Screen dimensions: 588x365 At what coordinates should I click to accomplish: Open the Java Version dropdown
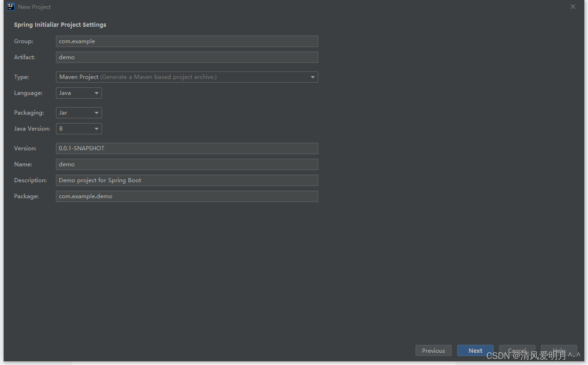[x=78, y=129]
